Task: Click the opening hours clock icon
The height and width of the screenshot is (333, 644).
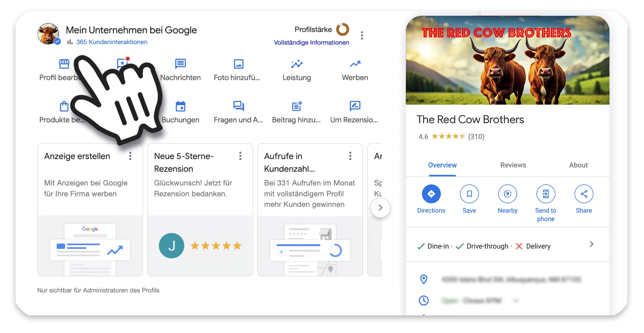Action: (424, 300)
